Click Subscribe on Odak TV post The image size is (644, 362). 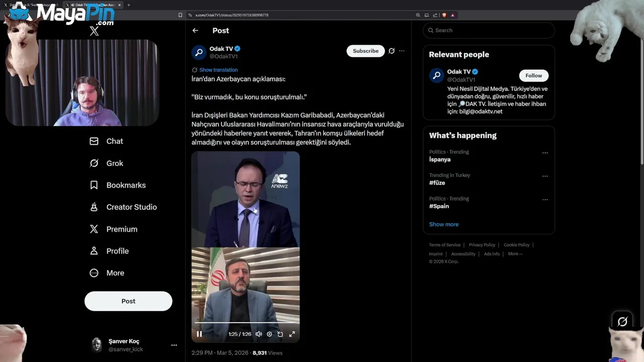(366, 51)
